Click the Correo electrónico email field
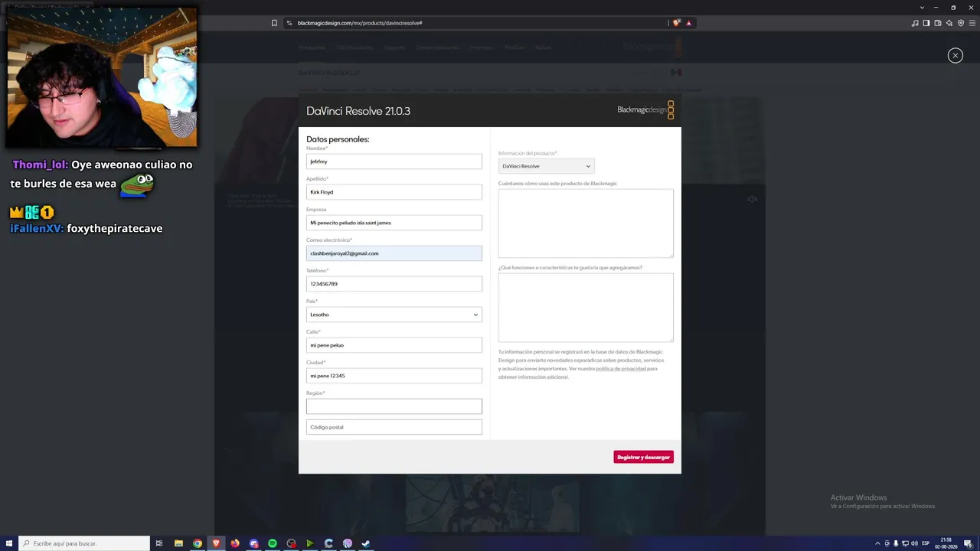980x551 pixels. click(x=394, y=253)
